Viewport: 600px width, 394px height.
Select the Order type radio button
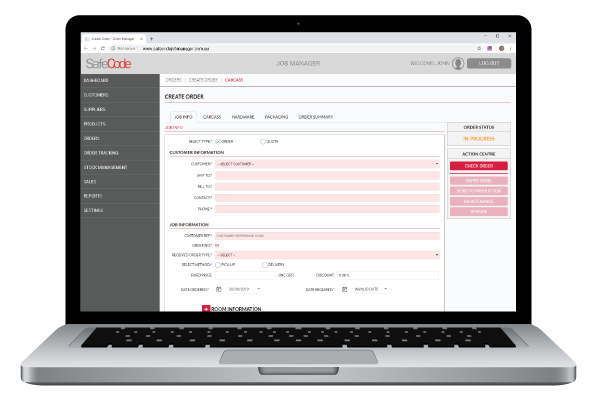[x=218, y=142]
